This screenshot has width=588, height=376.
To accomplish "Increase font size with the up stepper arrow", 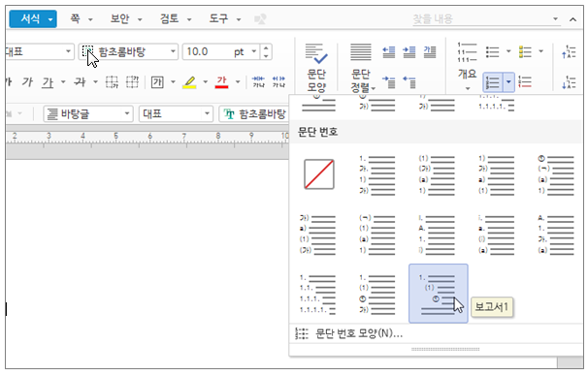I will pyautogui.click(x=266, y=47).
